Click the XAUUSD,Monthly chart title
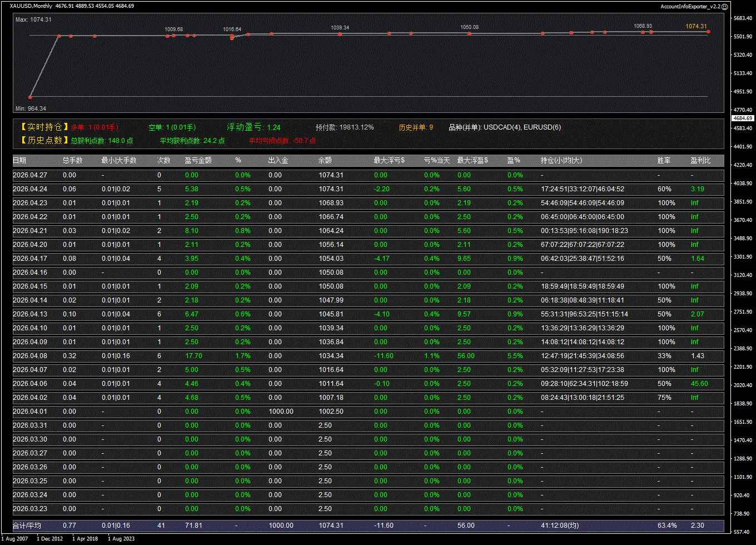Viewport: 756px width, 545px height. pyautogui.click(x=31, y=6)
